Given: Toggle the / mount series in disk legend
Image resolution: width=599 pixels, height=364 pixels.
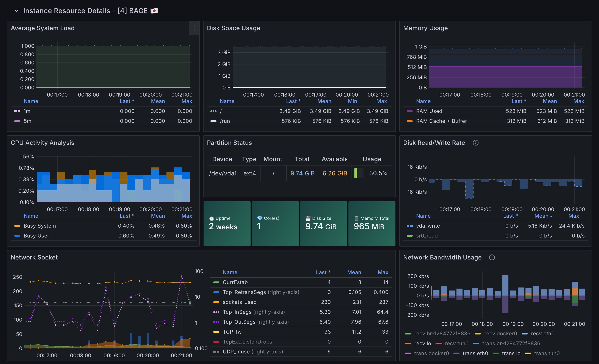Looking at the screenshot, I should click(221, 111).
